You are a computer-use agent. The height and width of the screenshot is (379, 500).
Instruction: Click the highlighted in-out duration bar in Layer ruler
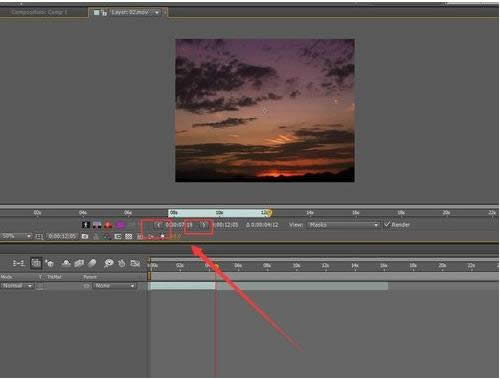(x=218, y=213)
